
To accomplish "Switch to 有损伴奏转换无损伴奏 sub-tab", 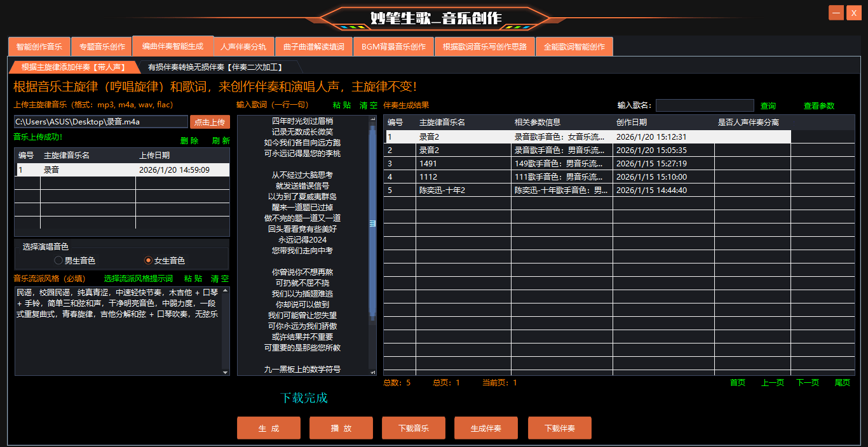I will coord(215,67).
